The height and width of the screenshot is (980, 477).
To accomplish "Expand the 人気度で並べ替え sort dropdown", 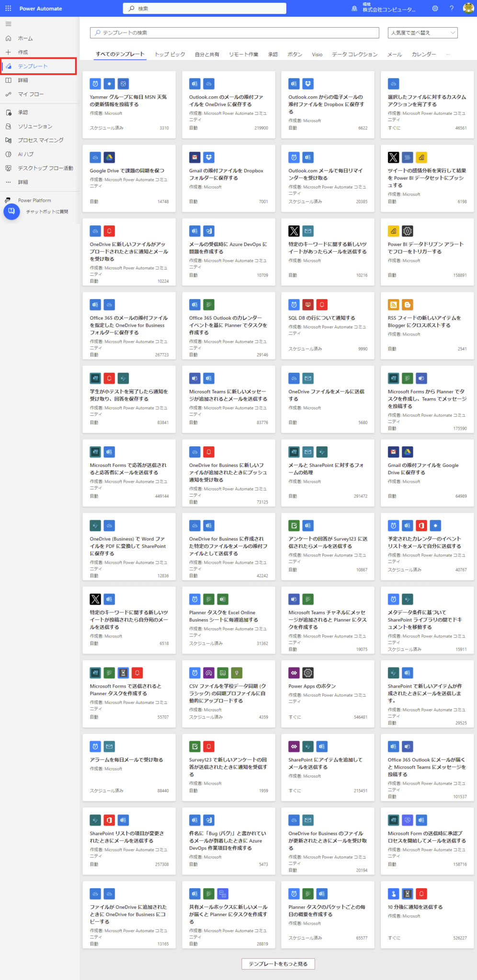I will 422,33.
